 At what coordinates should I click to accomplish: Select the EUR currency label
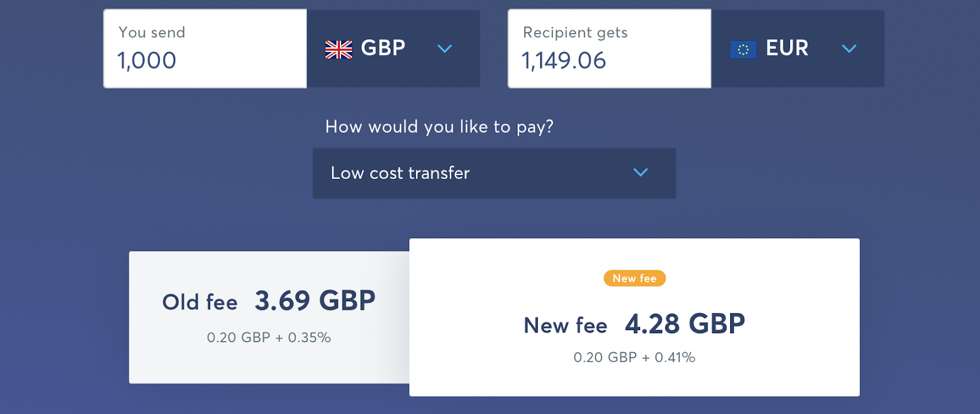tap(787, 48)
